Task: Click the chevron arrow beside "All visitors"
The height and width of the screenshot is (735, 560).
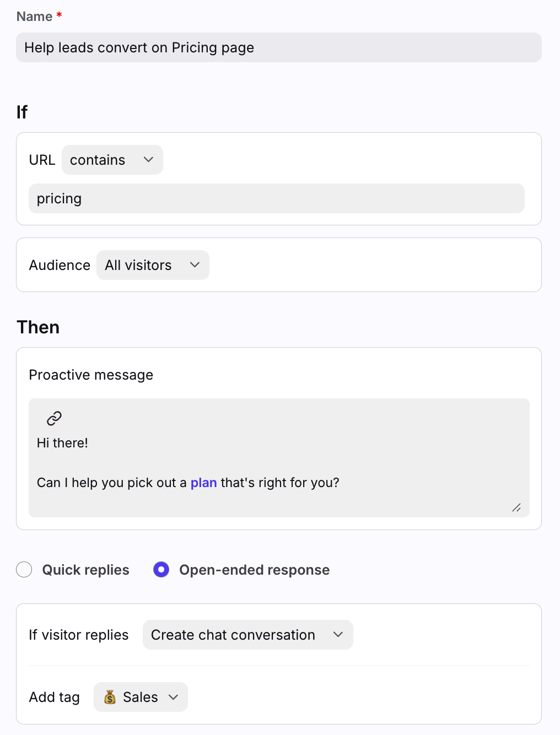Action: pos(195,265)
